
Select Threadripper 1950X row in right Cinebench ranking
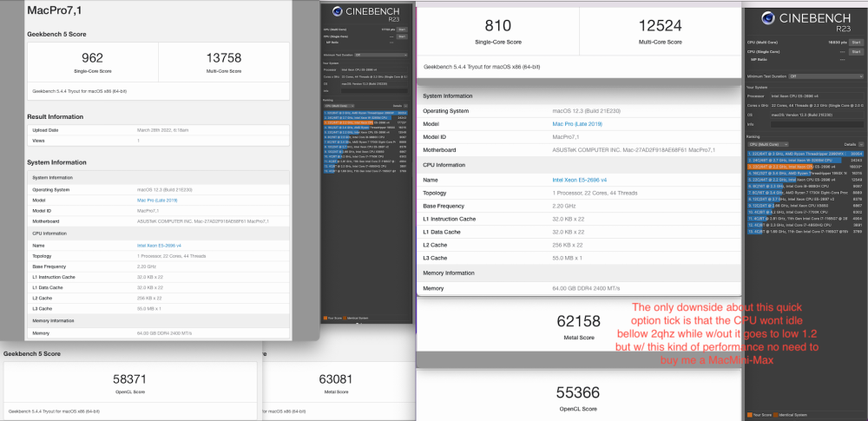pos(806,174)
